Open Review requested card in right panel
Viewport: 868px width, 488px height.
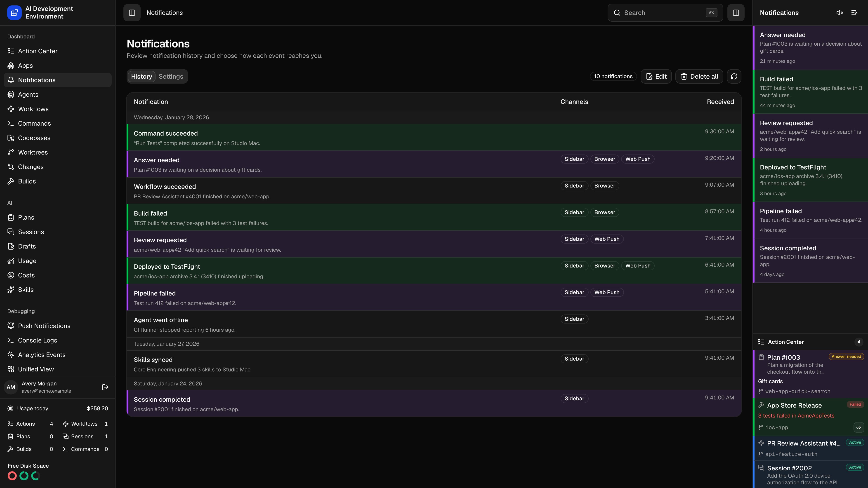(810, 136)
